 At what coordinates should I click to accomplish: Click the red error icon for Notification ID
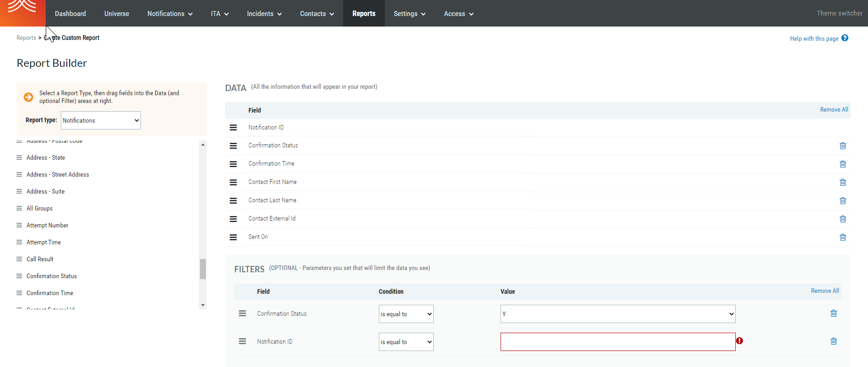pos(739,341)
